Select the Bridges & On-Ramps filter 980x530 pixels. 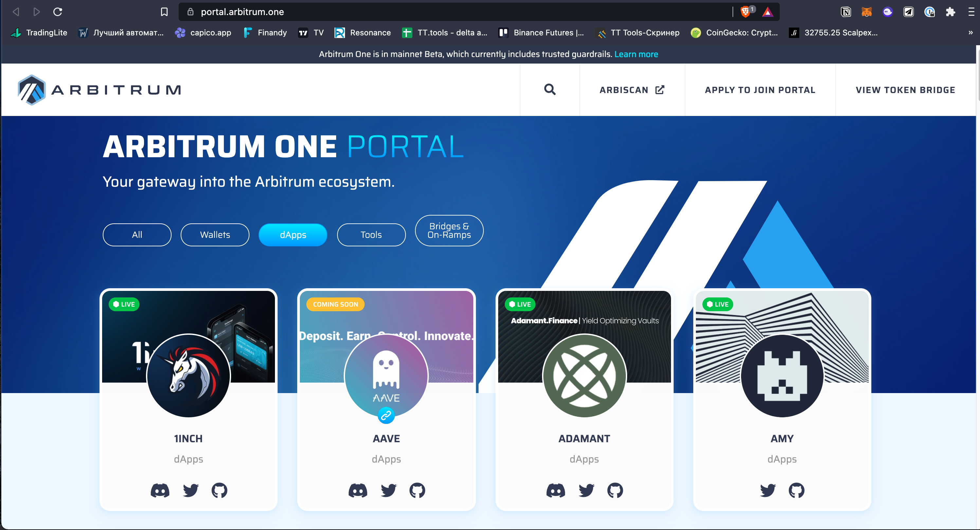(x=449, y=230)
